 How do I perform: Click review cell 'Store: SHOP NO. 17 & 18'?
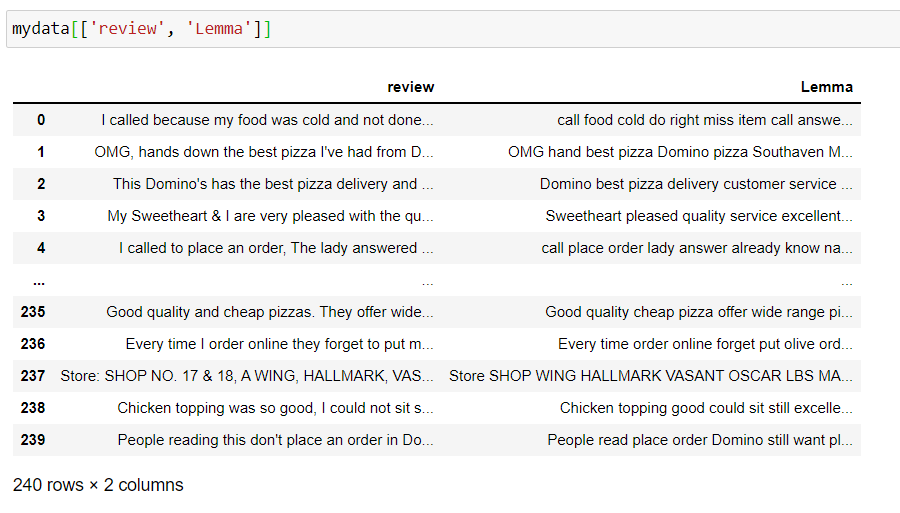247,376
